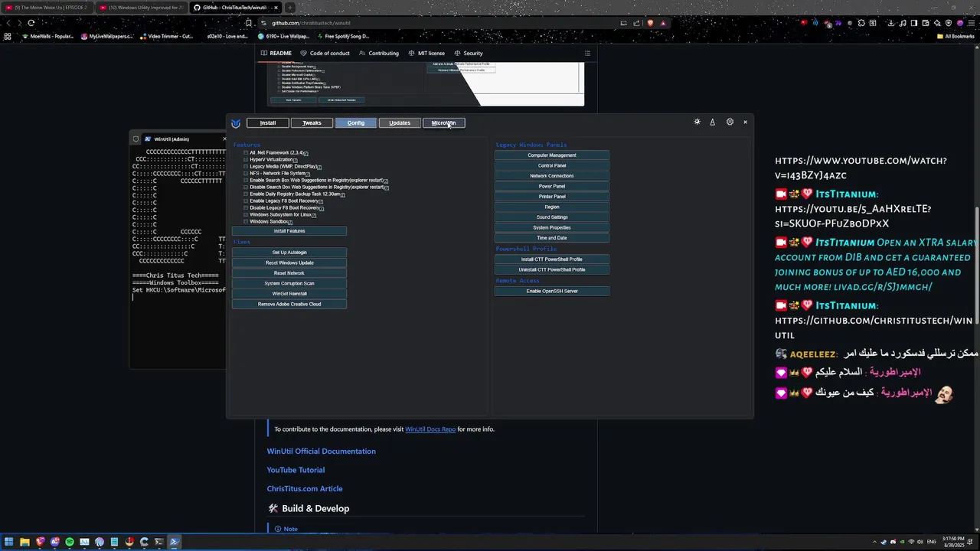Screen dimensions: 980x551
Task: Check the Windows Sandbox feature
Action: pyautogui.click(x=246, y=222)
